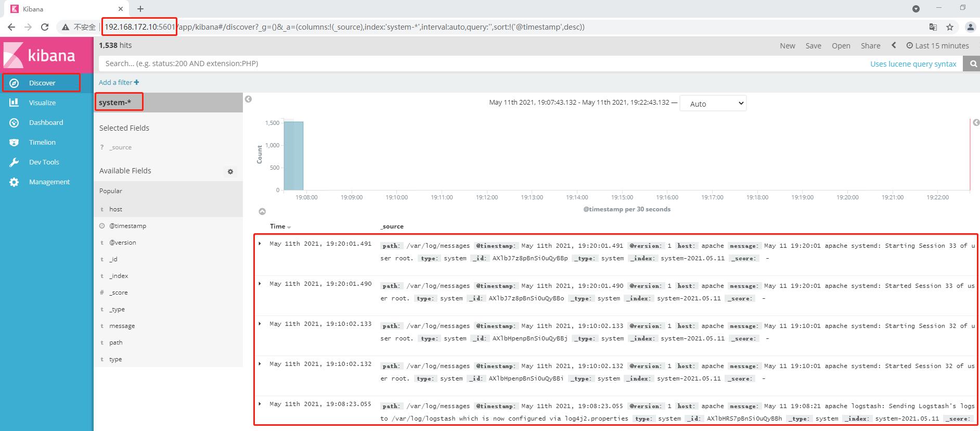Viewport: 980px width, 431px height.
Task: Expand the log row at 19:10:02.132
Action: [260, 363]
